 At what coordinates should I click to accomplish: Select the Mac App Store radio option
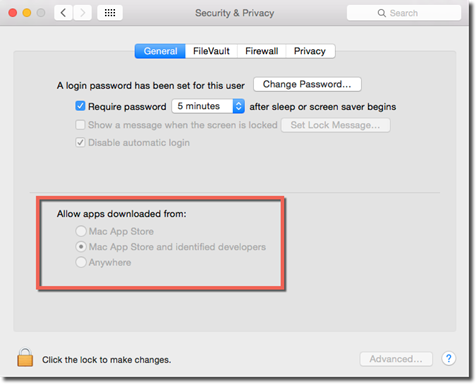tap(81, 231)
